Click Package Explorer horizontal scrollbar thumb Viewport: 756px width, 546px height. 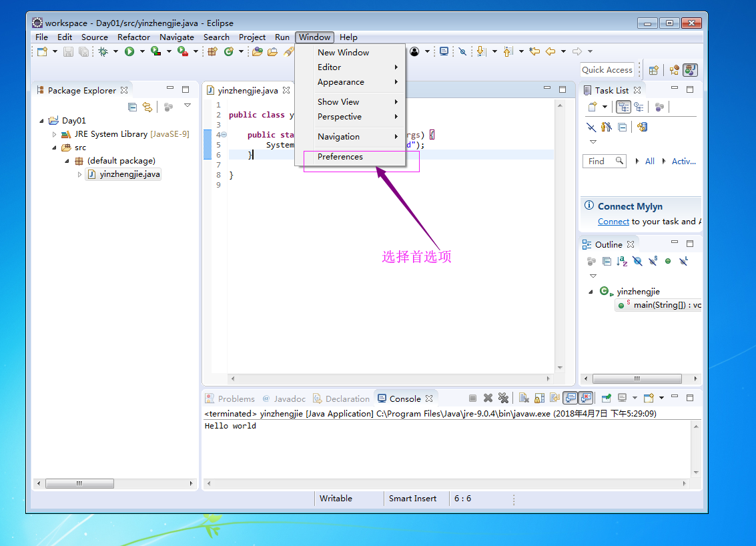(x=79, y=483)
